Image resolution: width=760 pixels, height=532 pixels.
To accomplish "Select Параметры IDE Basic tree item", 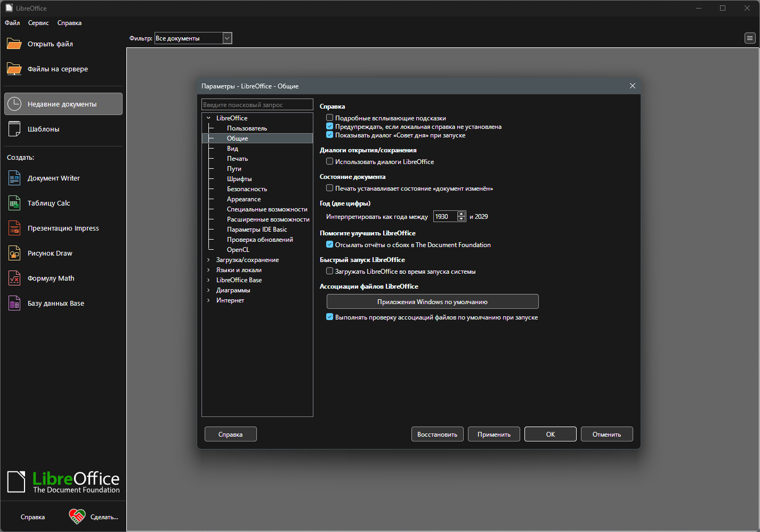I will click(x=257, y=230).
